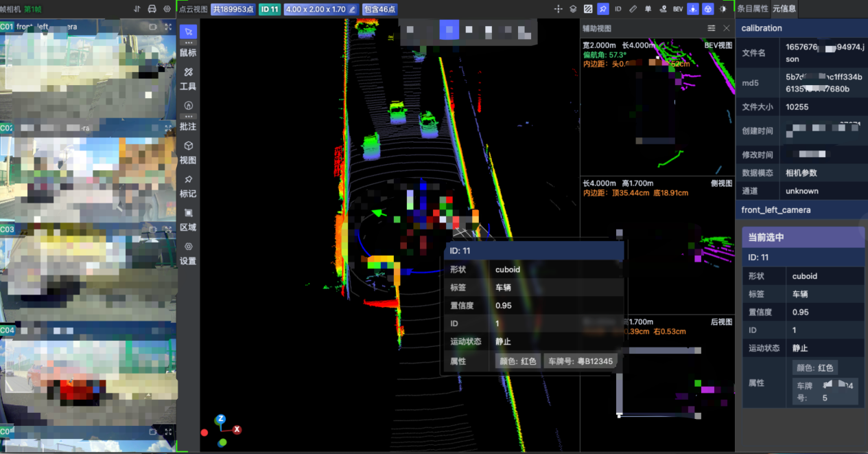Click the camera record icon on C01 view
Viewport: 868px width, 454px height.
pos(153,27)
